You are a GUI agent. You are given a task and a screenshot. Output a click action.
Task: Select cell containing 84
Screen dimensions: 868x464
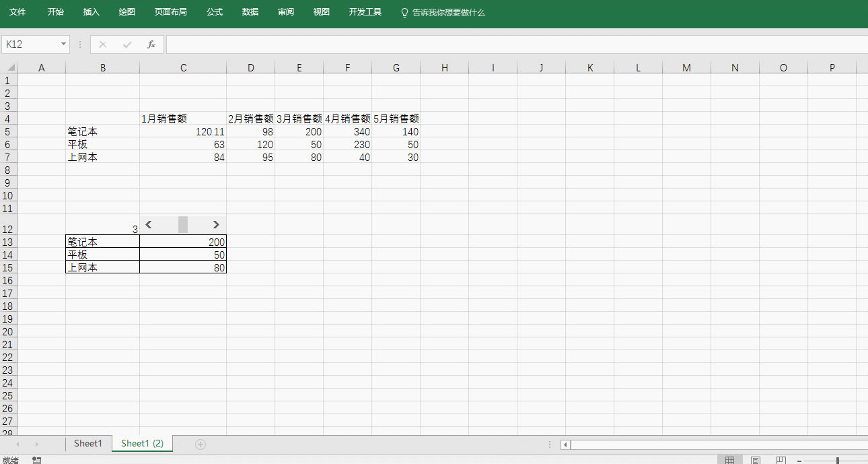(x=183, y=157)
